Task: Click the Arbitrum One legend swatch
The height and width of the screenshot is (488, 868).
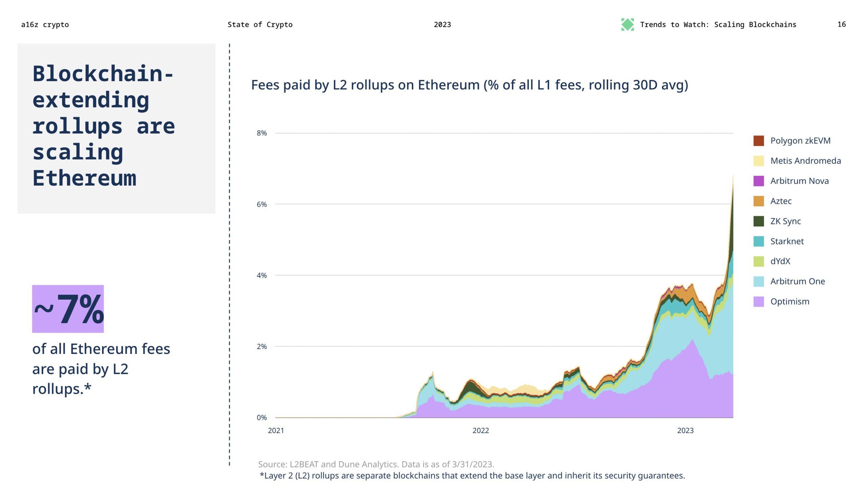Action: click(x=758, y=281)
